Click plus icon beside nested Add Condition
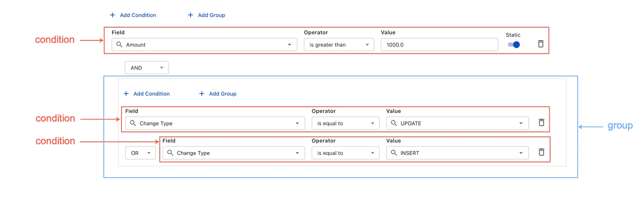This screenshot has height=197, width=644. pos(126,94)
